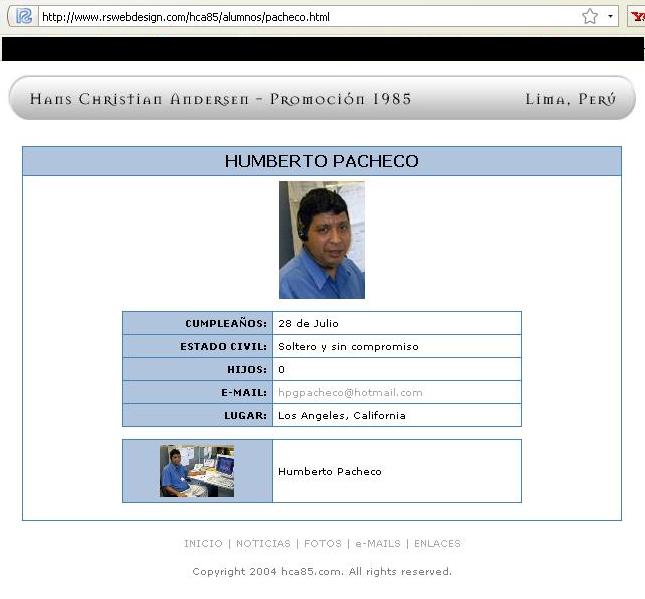Go to INICIO in the footer
The image size is (645, 599).
[203, 543]
